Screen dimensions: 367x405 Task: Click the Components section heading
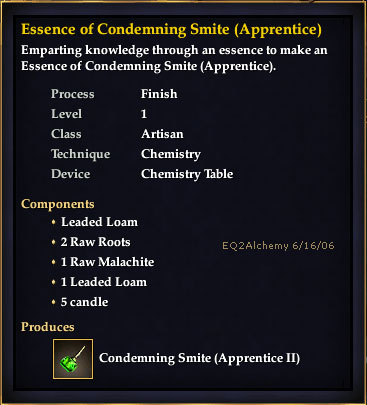click(58, 204)
